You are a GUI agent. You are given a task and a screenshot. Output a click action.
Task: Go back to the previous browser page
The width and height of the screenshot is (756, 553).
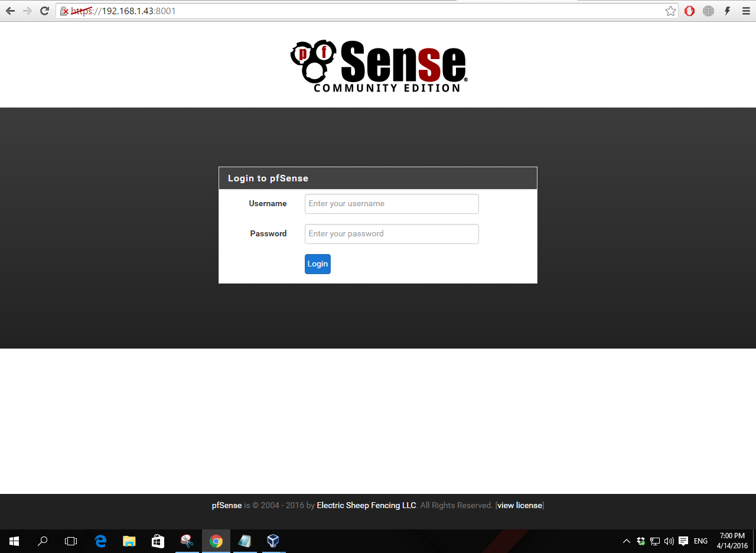pyautogui.click(x=10, y=11)
